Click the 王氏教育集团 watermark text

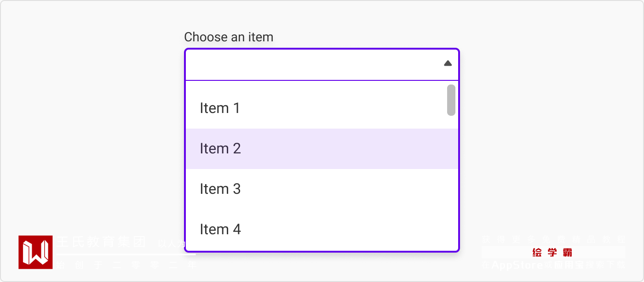[x=101, y=242]
